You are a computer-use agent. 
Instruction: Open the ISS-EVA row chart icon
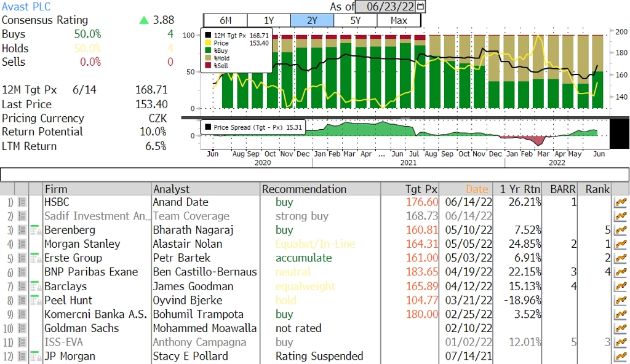pos(621,342)
